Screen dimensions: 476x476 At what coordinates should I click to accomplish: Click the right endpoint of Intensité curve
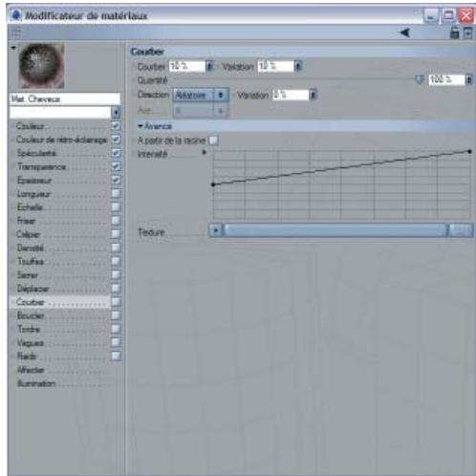(469, 152)
